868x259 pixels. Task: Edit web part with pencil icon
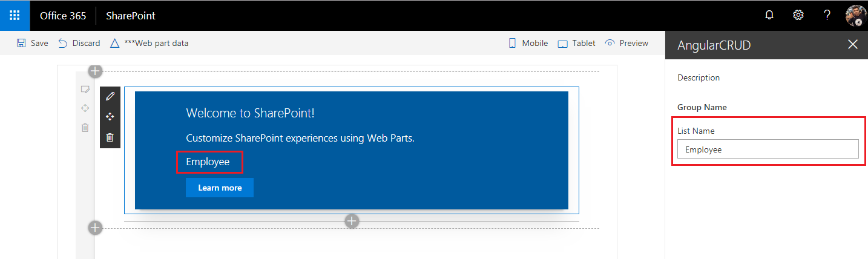click(x=110, y=96)
